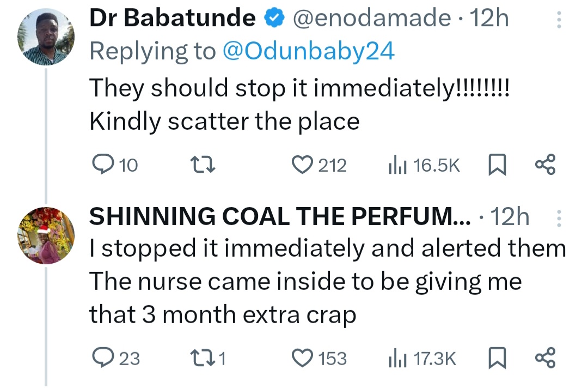Open more options for SHINNING COAL's tweet
Screen dimensions: 588x388
(558, 219)
